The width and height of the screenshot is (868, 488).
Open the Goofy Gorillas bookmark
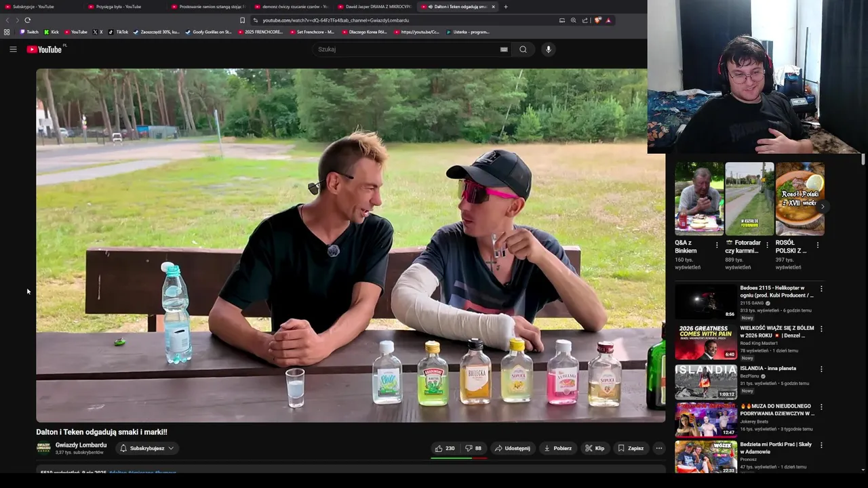(209, 32)
